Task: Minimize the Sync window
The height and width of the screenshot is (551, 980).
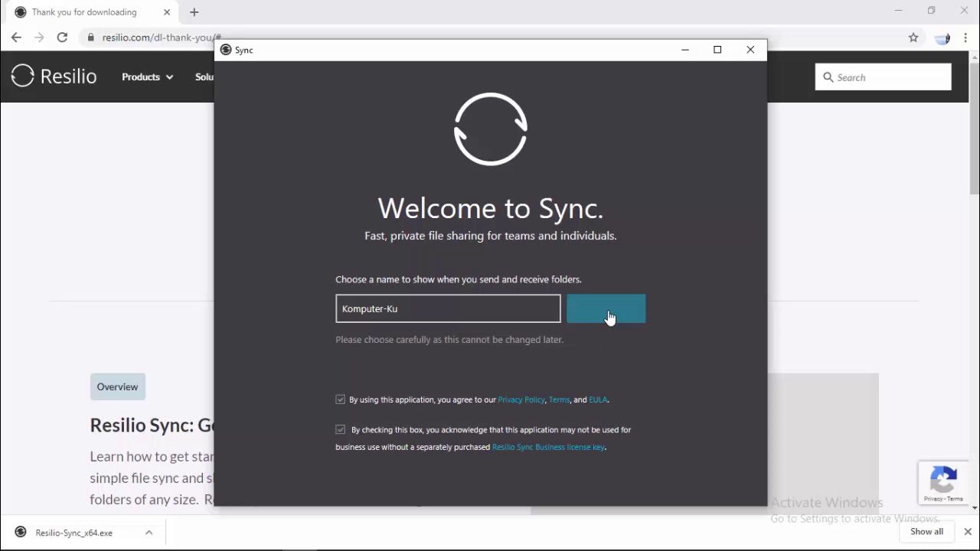Action: point(685,50)
